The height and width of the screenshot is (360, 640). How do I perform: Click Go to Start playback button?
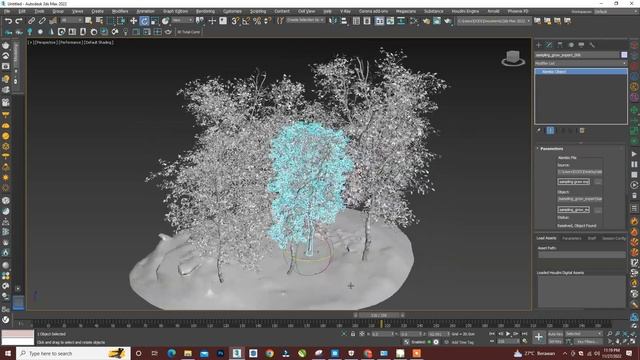[x=492, y=334]
